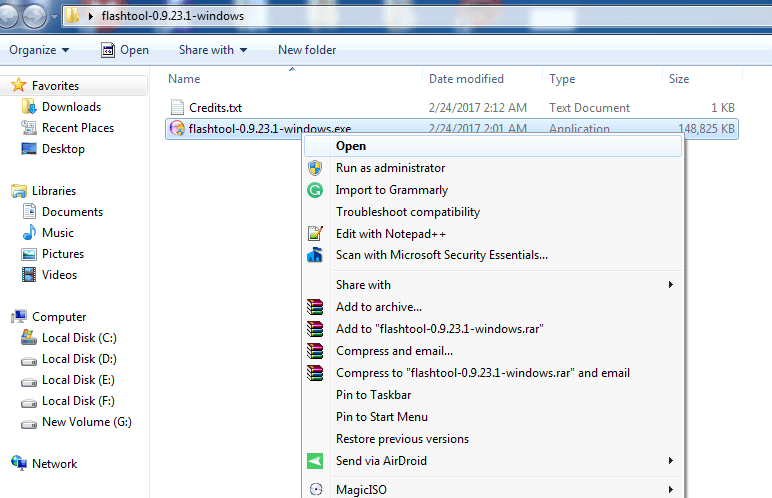Choose Pin to Start Menu
Viewport: 772px width, 498px height.
pos(493,417)
